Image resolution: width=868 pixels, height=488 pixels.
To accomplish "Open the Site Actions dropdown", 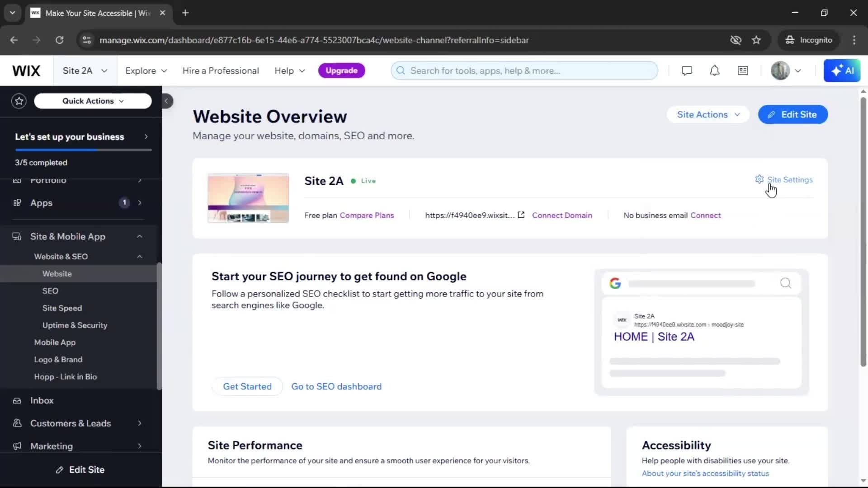I will coord(708,114).
